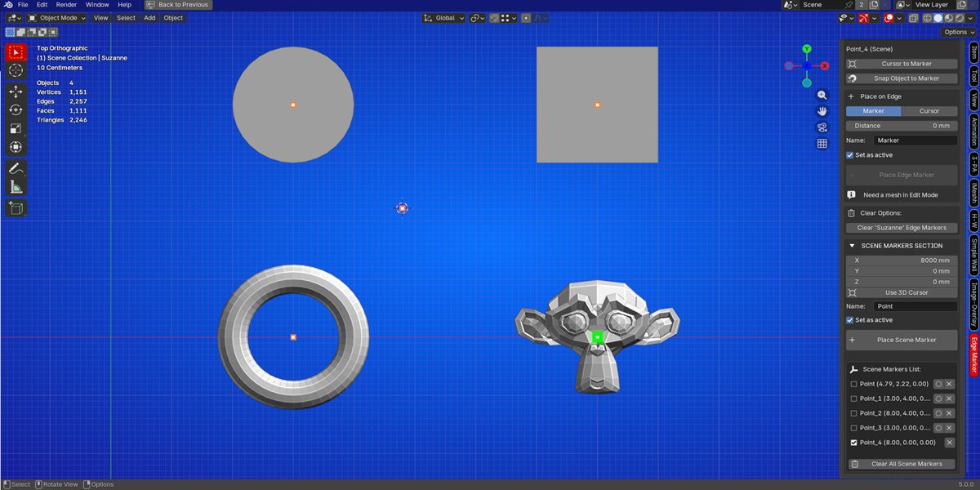Pick the Measure tool
The height and width of the screenshot is (490, 980).
[16, 188]
